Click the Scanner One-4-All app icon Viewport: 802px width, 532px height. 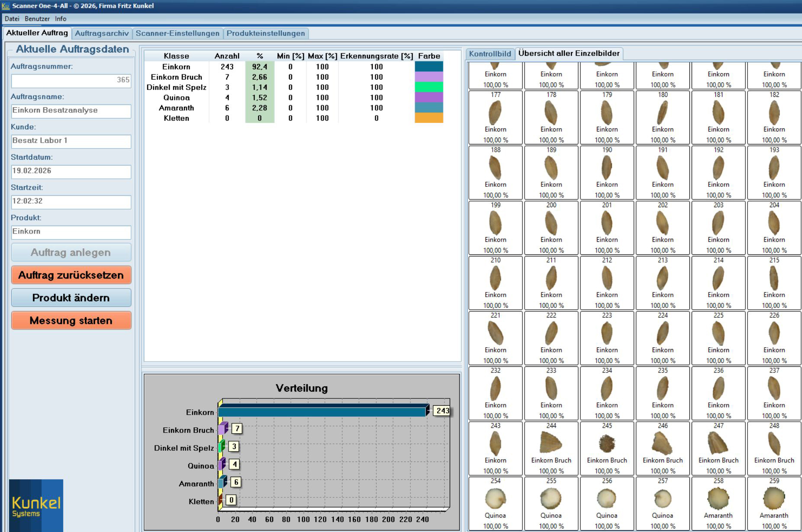(6, 6)
